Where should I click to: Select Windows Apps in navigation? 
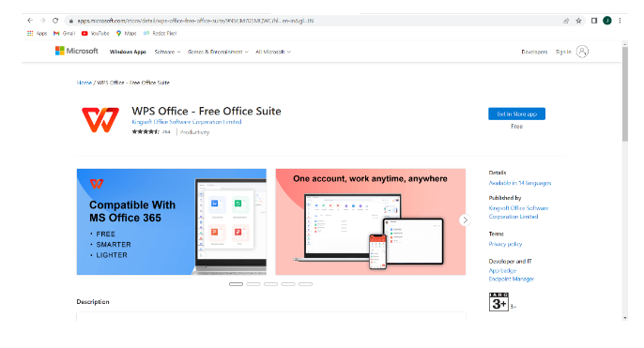[128, 52]
